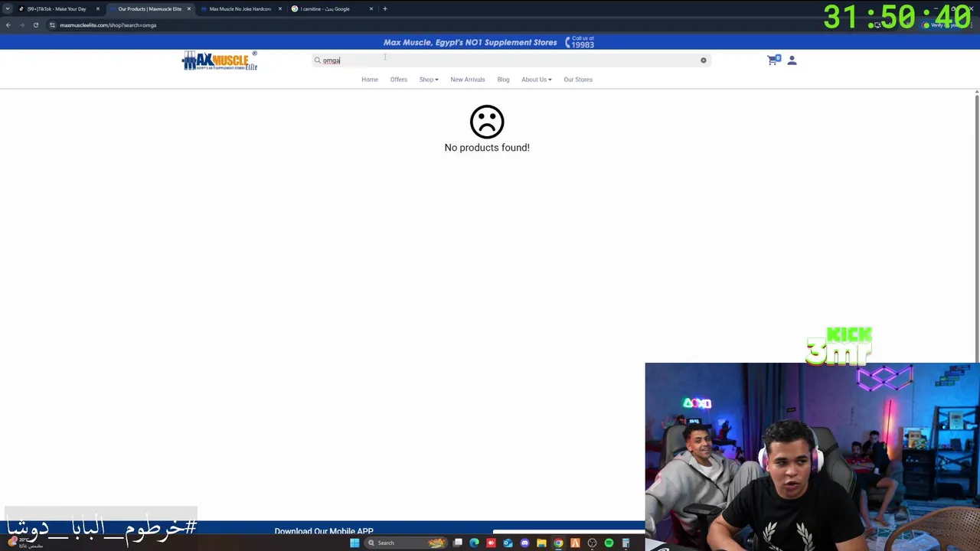Viewport: 980px width, 551px height.
Task: Open the Blog link
Action: pos(503,80)
